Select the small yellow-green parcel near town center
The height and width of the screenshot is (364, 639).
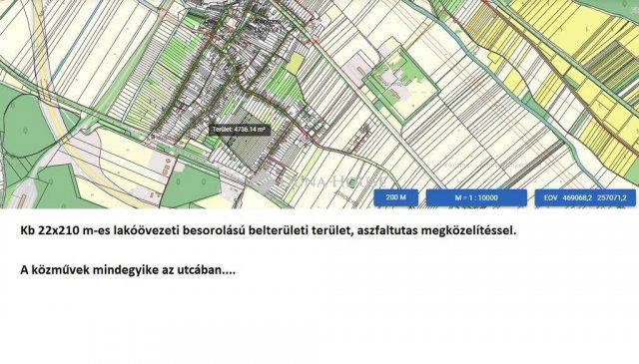coord(295,64)
